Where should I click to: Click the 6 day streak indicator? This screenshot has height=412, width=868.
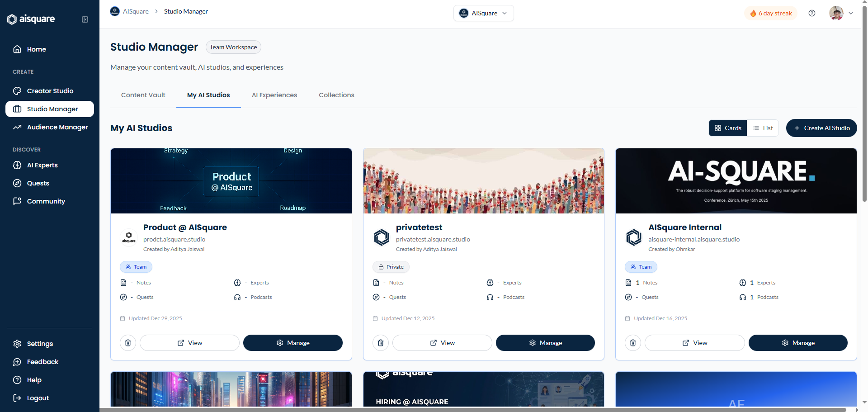(x=771, y=13)
